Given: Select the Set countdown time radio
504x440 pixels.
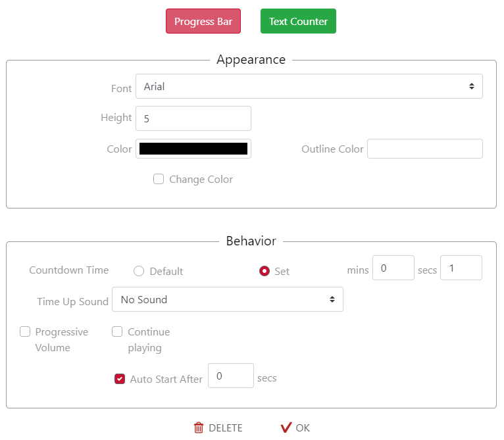Looking at the screenshot, I should 265,271.
